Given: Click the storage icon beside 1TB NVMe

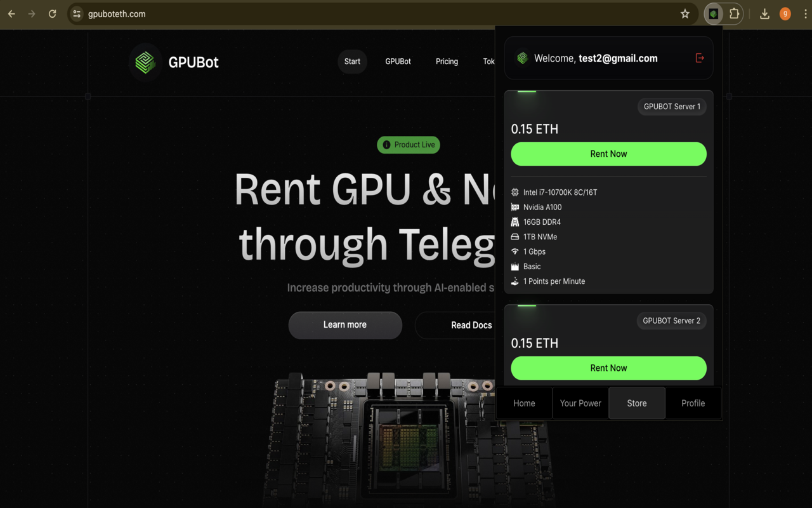Looking at the screenshot, I should pyautogui.click(x=515, y=237).
